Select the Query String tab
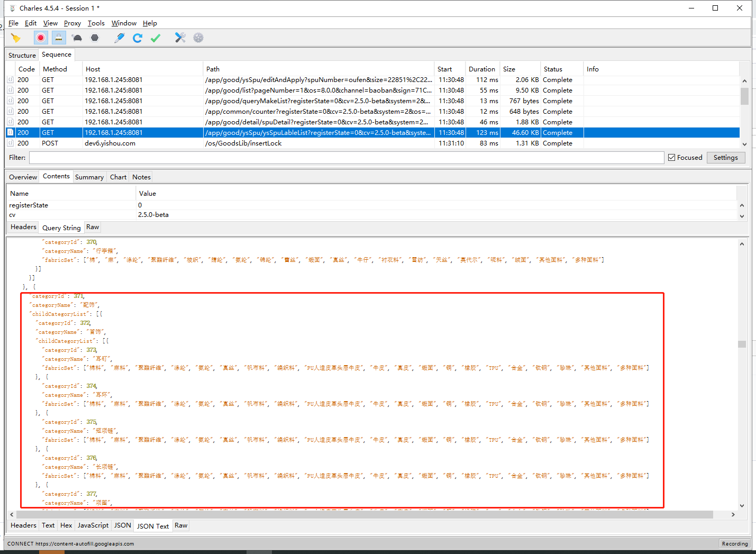Viewport: 756px width, 554px height. (x=61, y=228)
